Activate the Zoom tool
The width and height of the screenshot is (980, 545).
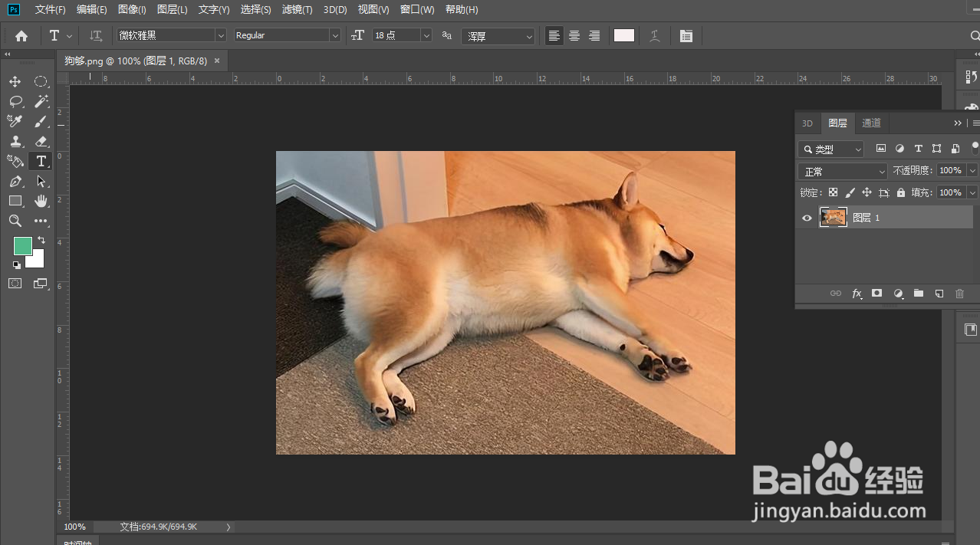[15, 221]
